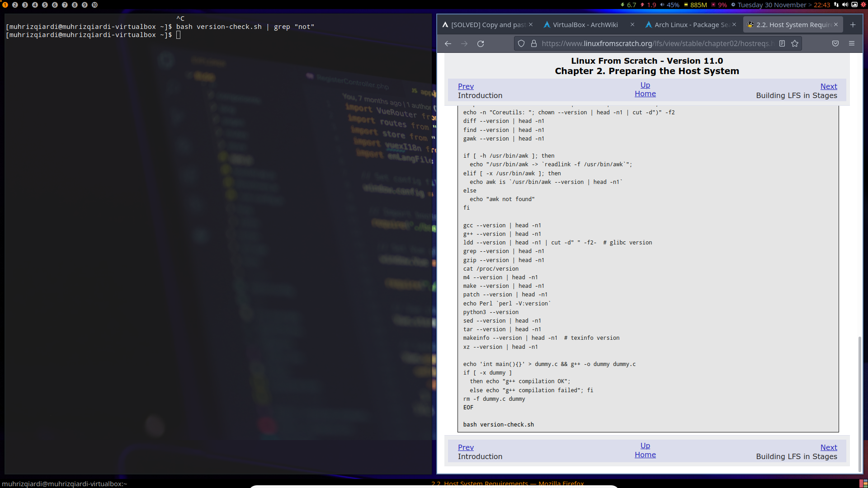Click the 'rm -f dummy.c dummy' code line
This screenshot has height=488, width=868.
(x=494, y=399)
